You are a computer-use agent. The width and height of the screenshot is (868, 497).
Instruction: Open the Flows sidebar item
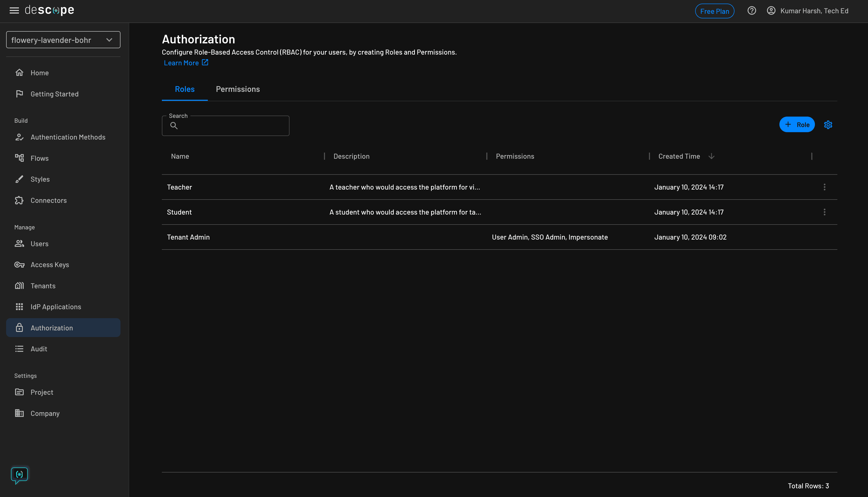point(40,158)
